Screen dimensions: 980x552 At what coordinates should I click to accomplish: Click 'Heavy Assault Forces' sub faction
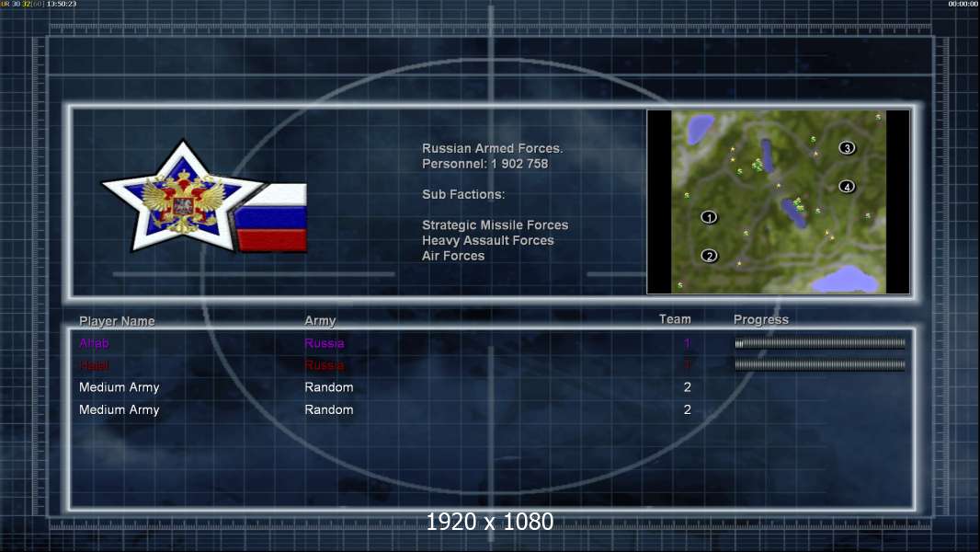487,240
